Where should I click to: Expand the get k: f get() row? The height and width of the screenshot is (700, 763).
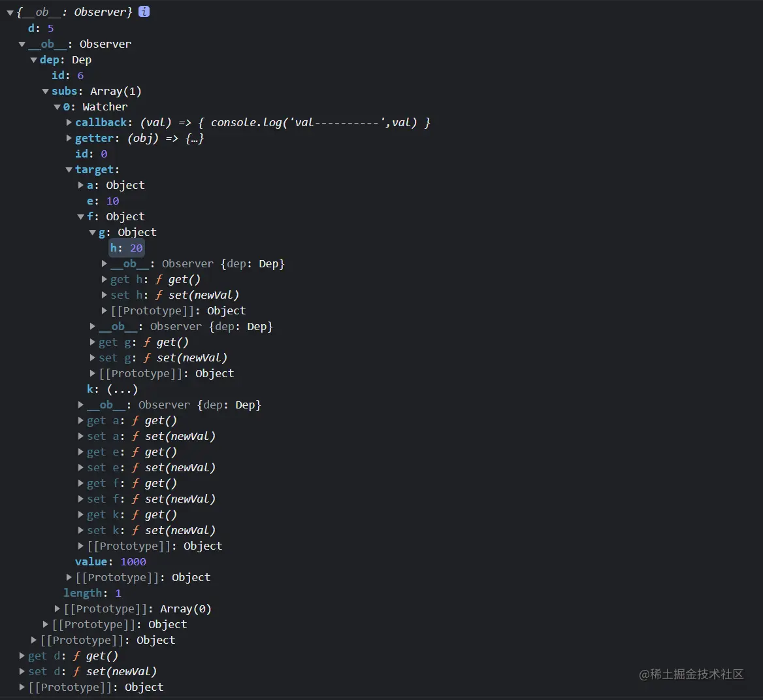81,514
